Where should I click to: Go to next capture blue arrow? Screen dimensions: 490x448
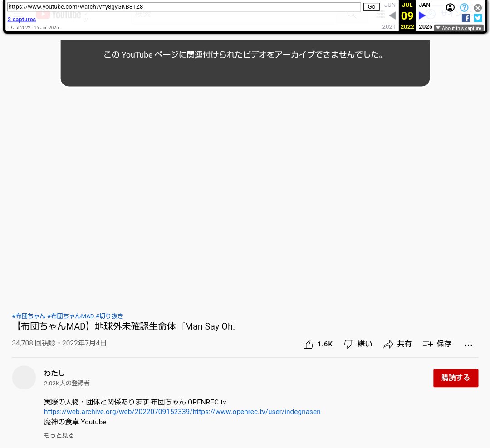(x=422, y=15)
